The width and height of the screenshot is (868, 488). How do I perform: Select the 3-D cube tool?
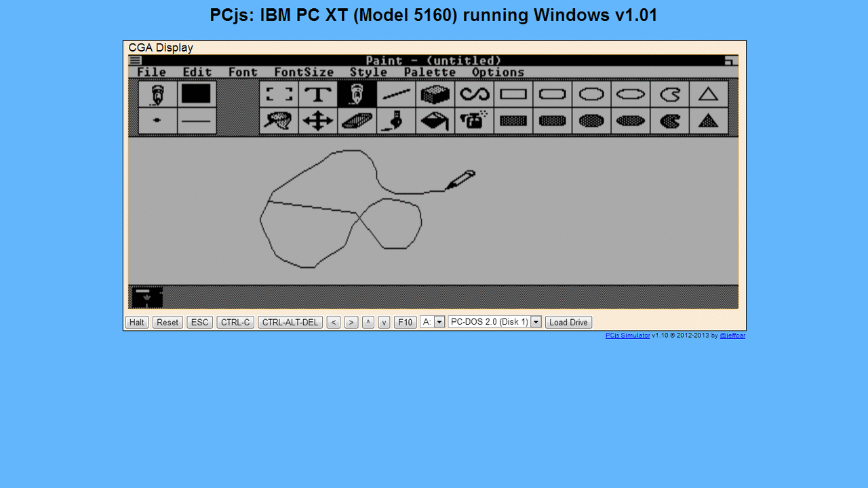point(435,94)
